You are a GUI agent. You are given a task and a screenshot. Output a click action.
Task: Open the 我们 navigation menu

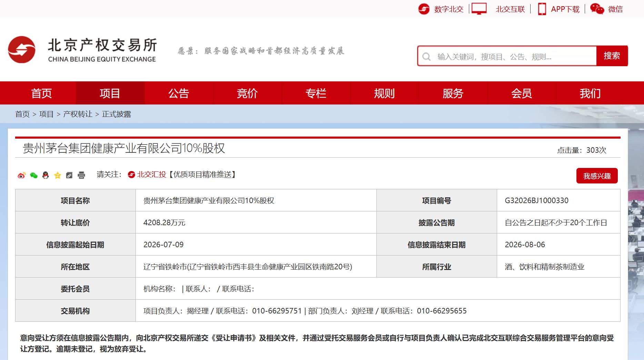point(590,93)
